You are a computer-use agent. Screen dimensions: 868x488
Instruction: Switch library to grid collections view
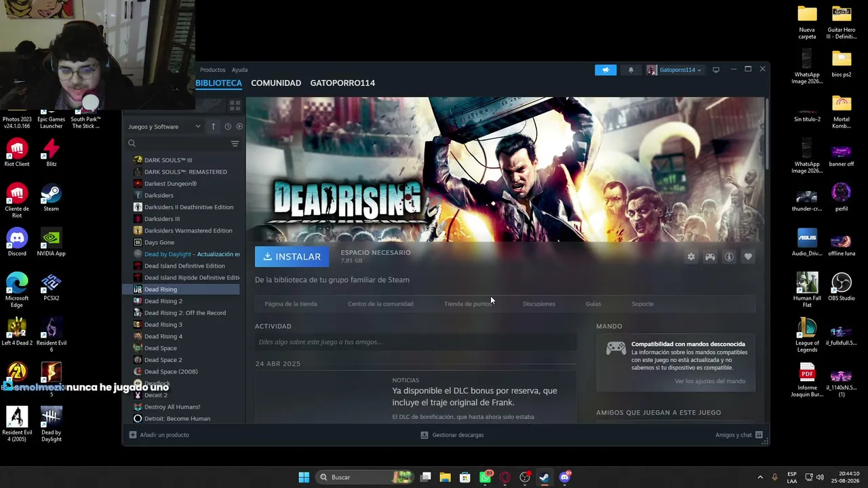pos(235,106)
